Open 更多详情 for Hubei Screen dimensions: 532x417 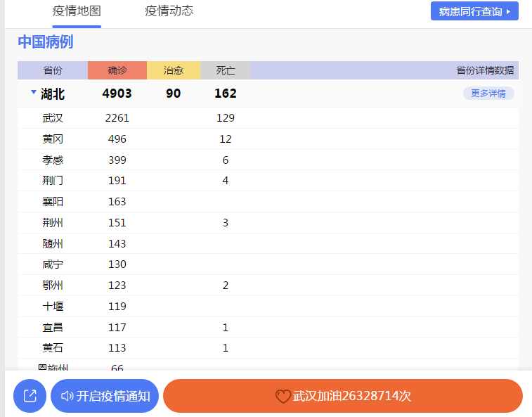(x=488, y=93)
